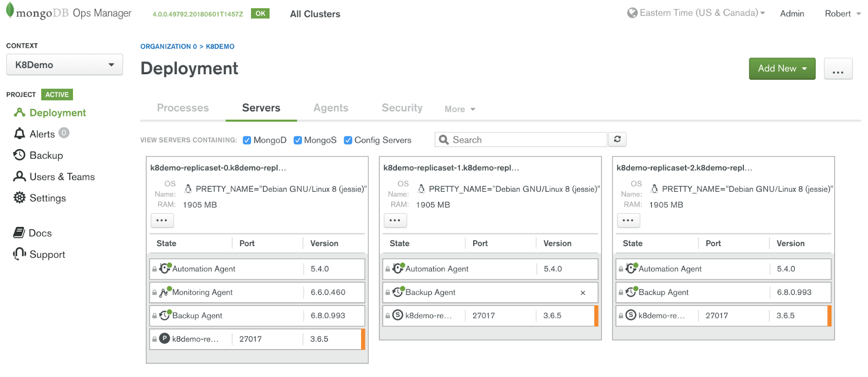
Task: Click Backup Agent icon in replicaset-0 card
Action: tap(165, 315)
